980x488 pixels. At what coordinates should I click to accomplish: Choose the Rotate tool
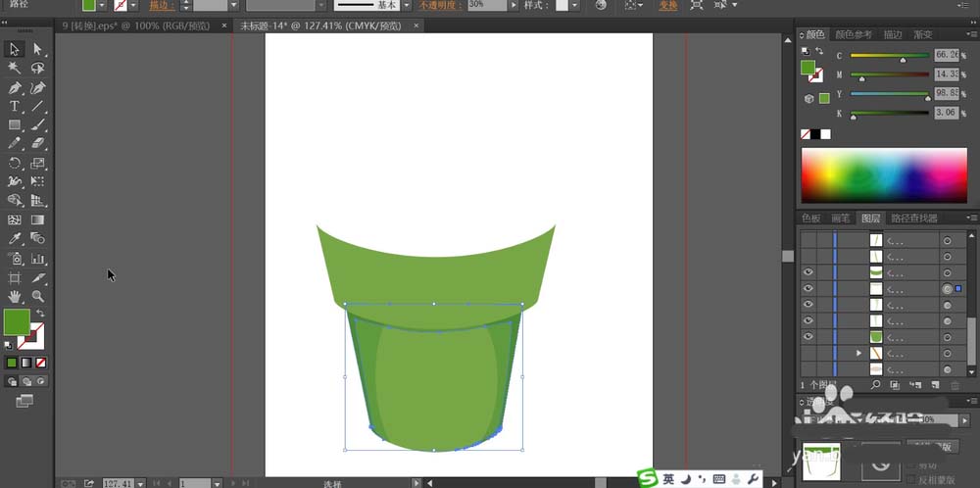[x=15, y=164]
